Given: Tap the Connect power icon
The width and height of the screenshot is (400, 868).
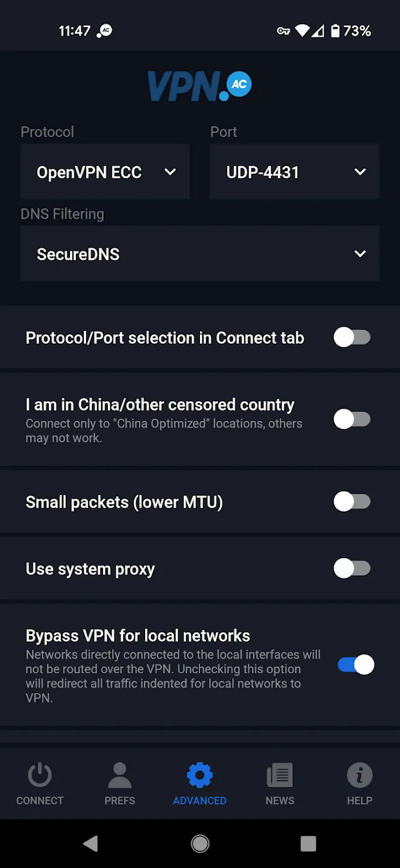Looking at the screenshot, I should pyautogui.click(x=40, y=775).
